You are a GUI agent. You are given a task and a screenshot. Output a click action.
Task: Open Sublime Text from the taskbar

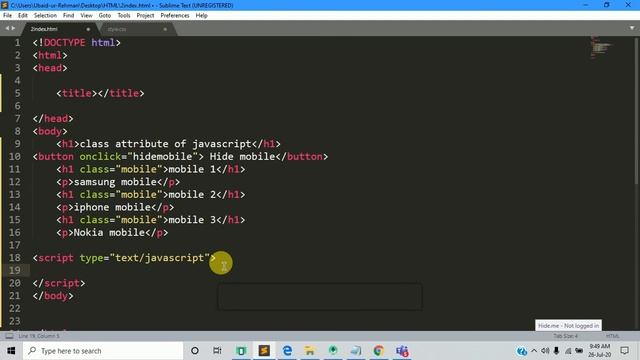pyautogui.click(x=264, y=351)
